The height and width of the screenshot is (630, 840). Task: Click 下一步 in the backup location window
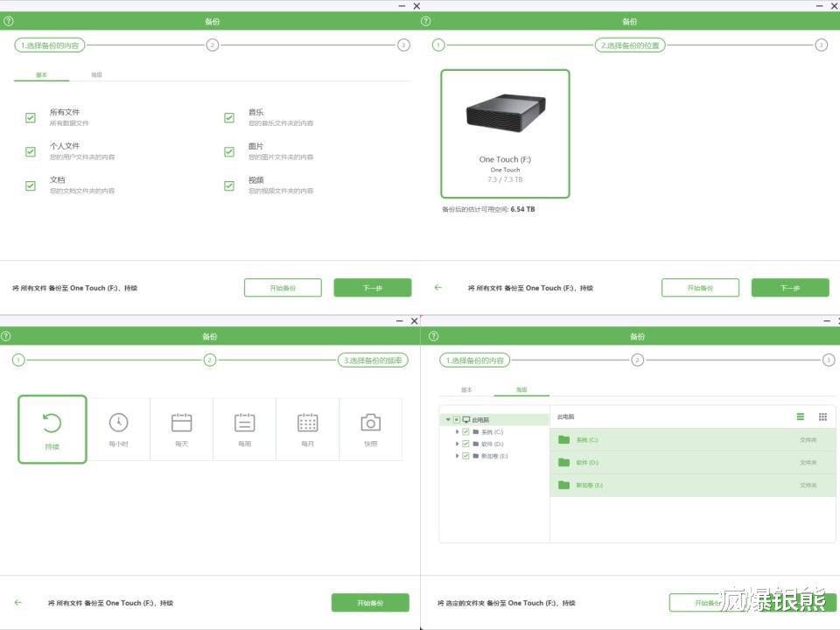790,288
